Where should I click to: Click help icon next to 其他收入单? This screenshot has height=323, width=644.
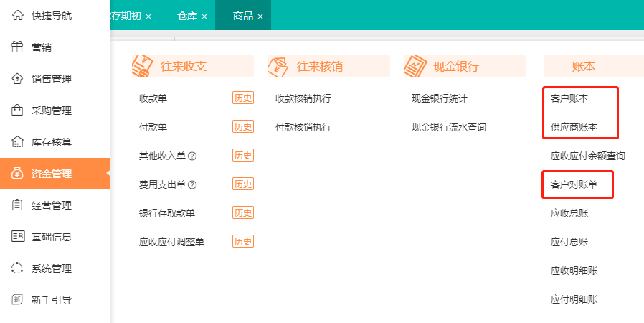pos(192,156)
